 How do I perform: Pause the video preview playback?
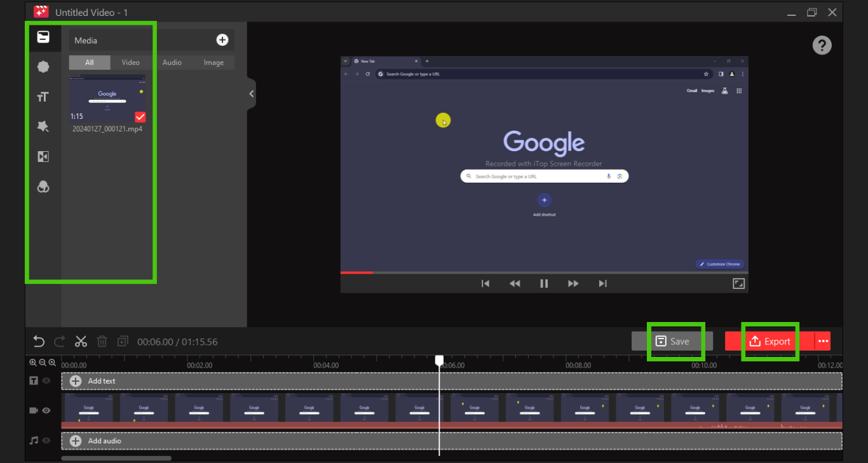544,284
